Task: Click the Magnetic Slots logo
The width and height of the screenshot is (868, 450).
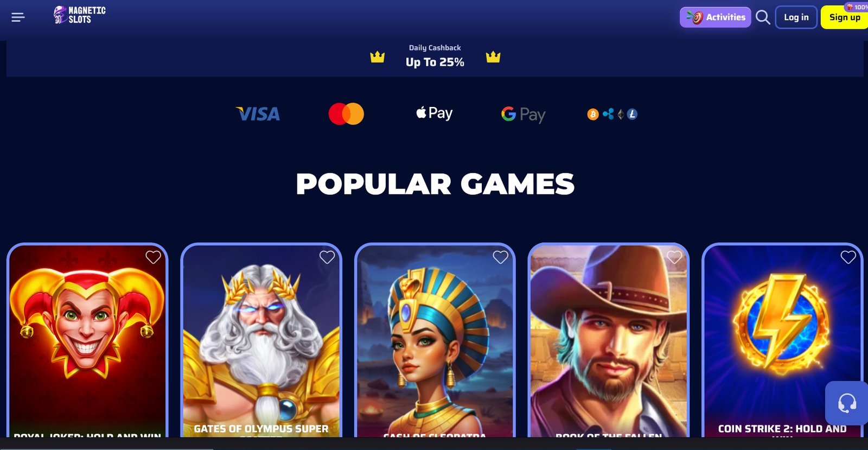Action: pyautogui.click(x=80, y=15)
